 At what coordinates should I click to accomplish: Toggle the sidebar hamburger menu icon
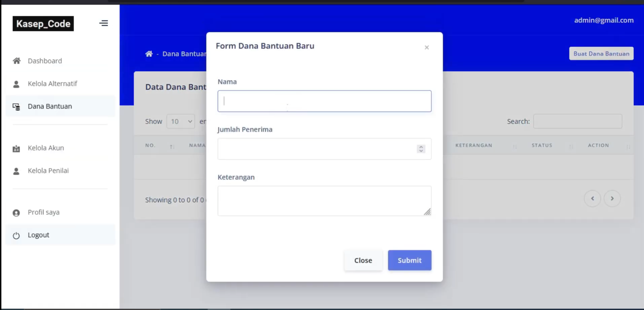103,23
